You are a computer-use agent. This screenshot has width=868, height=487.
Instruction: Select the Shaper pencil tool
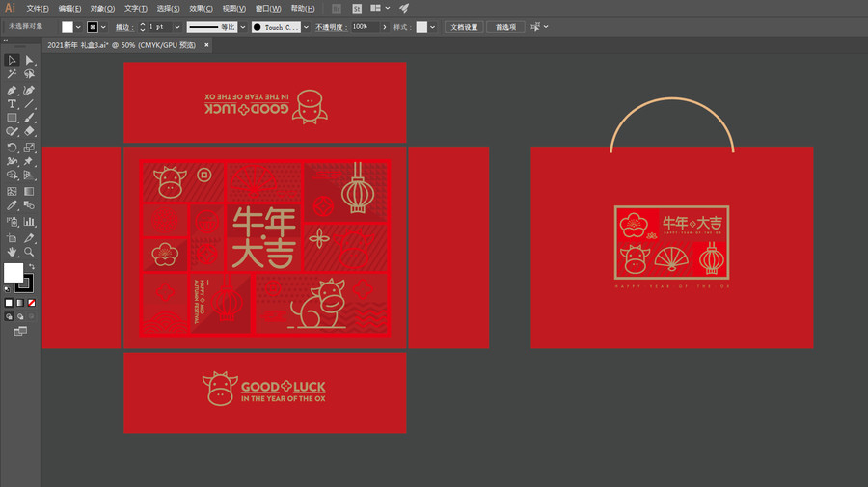[x=12, y=132]
